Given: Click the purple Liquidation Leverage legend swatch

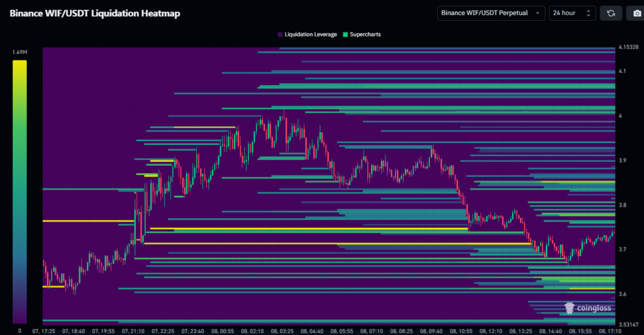Looking at the screenshot, I should coord(280,35).
